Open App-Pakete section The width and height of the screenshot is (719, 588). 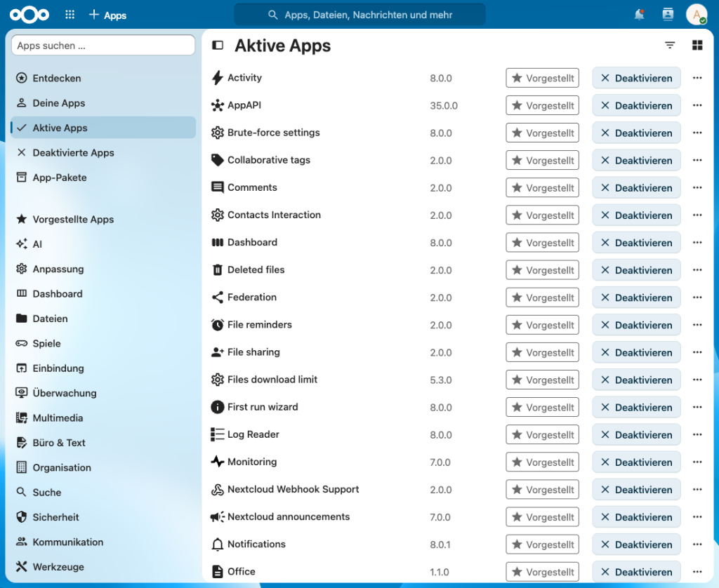click(x=103, y=177)
